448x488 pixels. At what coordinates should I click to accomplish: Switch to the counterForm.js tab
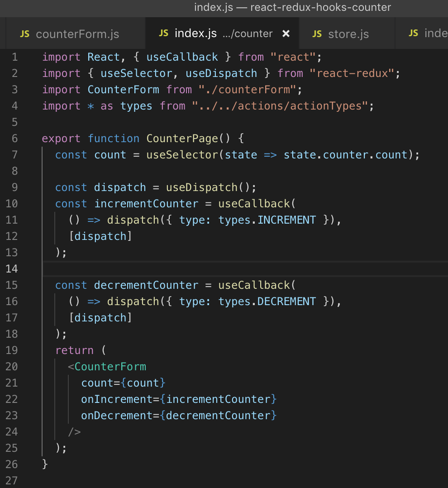point(75,33)
